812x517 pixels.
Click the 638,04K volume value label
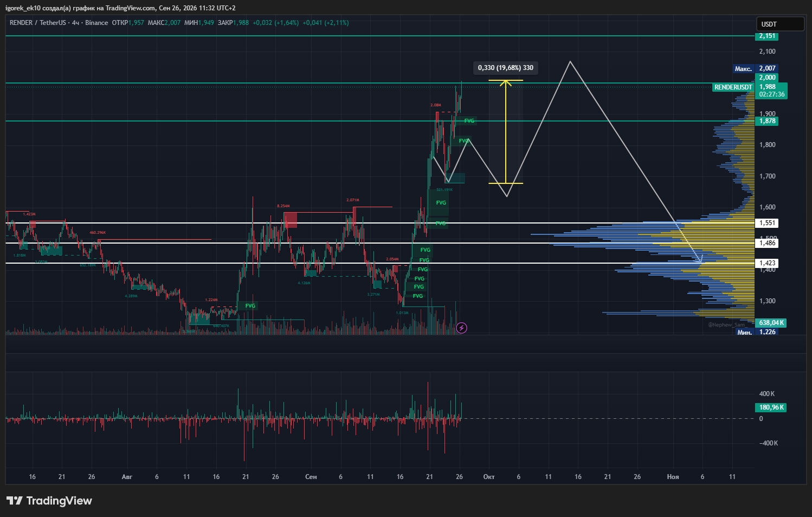[x=771, y=323]
